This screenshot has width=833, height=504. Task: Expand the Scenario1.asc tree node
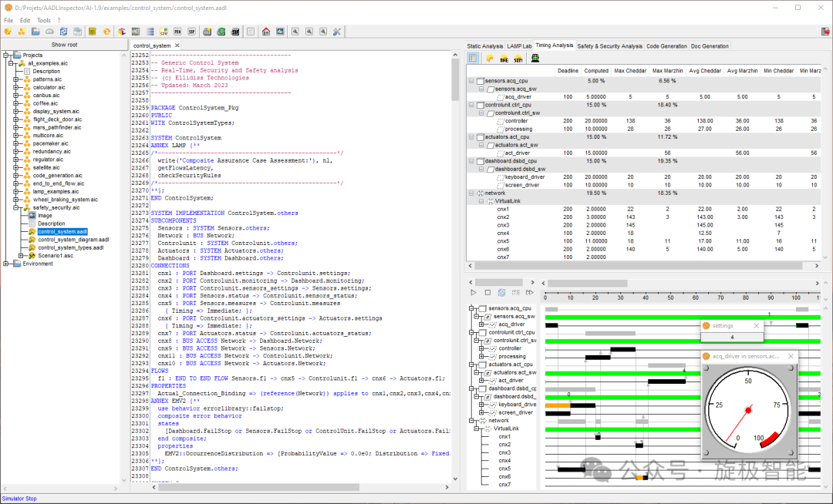tap(22, 256)
